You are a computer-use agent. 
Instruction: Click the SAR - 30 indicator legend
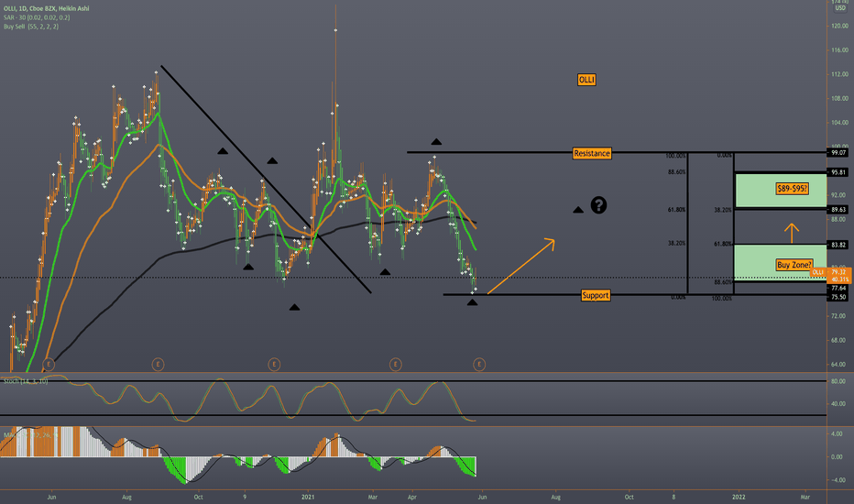tap(37, 17)
